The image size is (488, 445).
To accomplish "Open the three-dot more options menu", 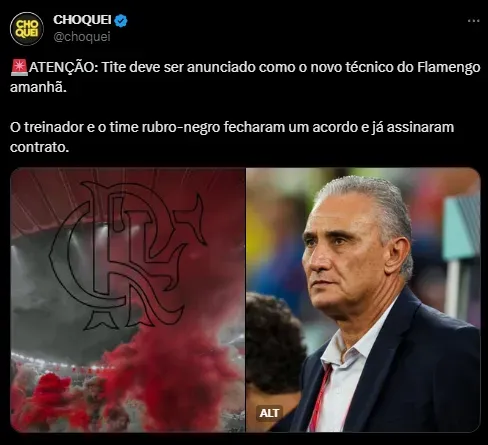I will click(473, 21).
